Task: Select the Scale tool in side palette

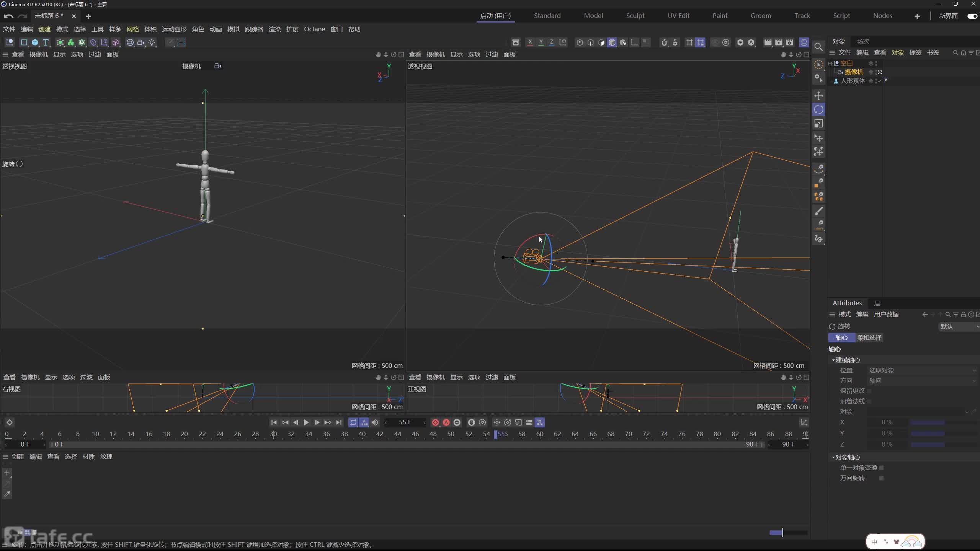Action: pyautogui.click(x=818, y=124)
